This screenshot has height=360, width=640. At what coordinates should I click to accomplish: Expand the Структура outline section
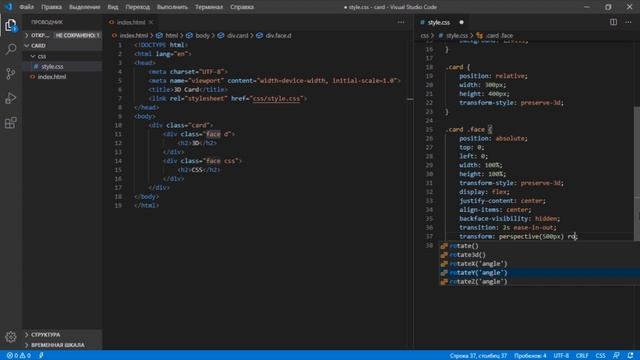(62, 334)
